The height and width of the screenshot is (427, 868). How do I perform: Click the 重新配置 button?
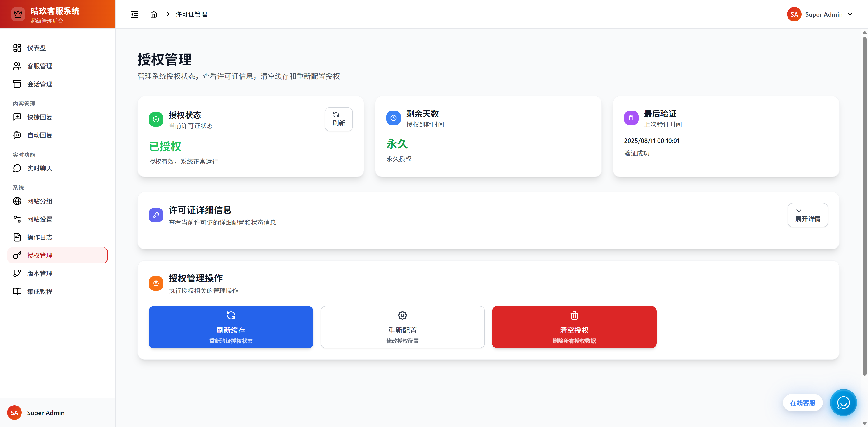point(402,327)
